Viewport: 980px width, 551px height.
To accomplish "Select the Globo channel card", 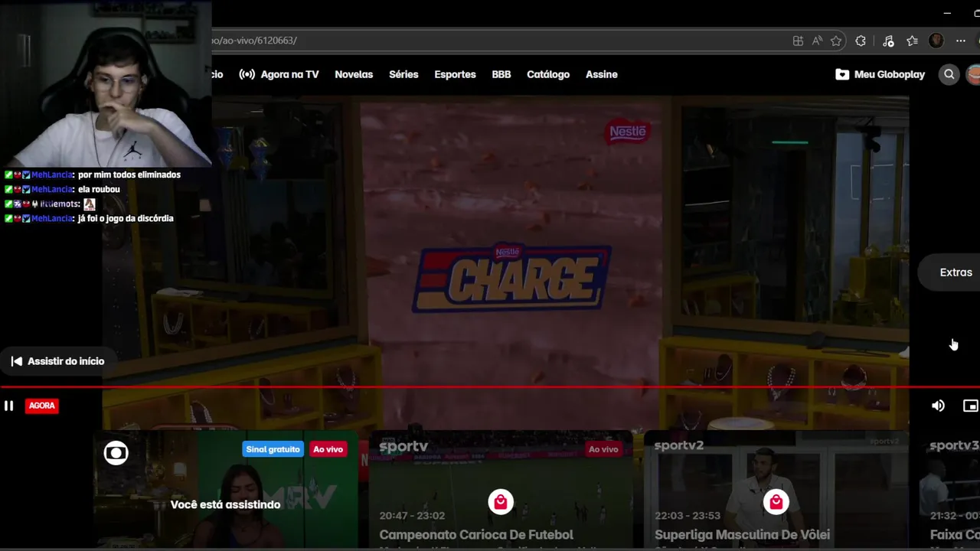I will (226, 490).
